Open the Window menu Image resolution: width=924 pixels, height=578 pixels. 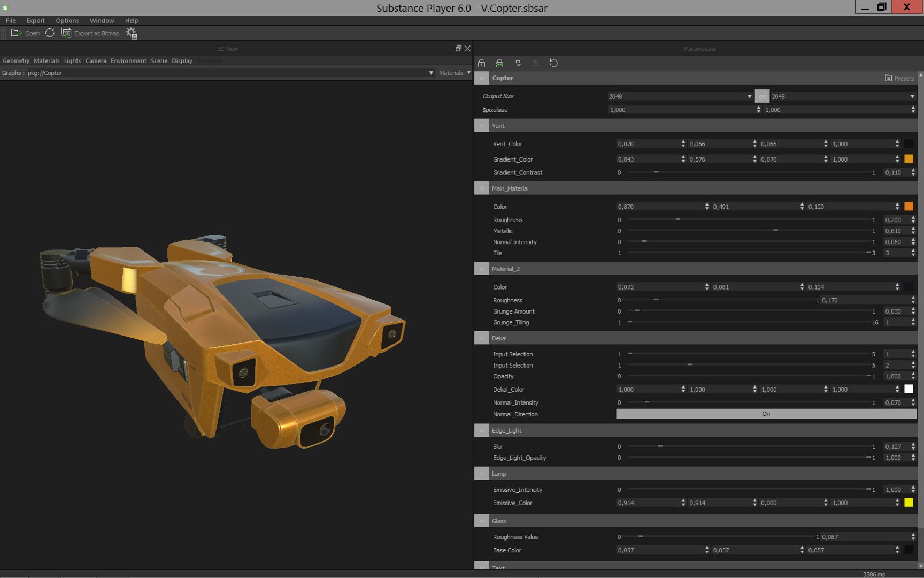[102, 20]
